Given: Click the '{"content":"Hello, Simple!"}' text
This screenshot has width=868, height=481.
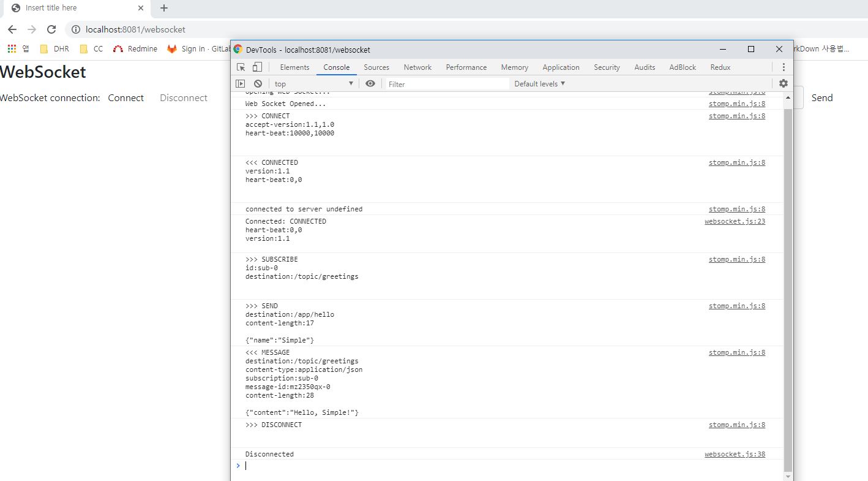Looking at the screenshot, I should (x=302, y=412).
